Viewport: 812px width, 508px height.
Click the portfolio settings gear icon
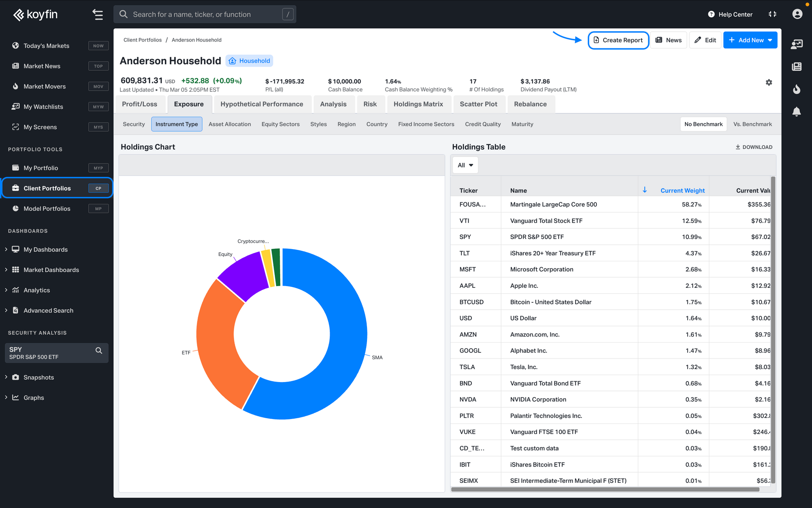769,82
